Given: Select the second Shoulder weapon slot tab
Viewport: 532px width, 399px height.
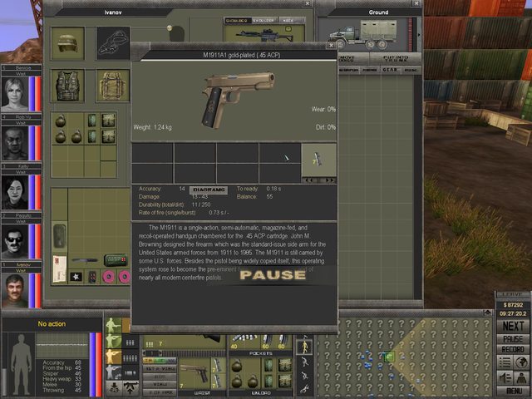Looking at the screenshot, I should (264, 21).
